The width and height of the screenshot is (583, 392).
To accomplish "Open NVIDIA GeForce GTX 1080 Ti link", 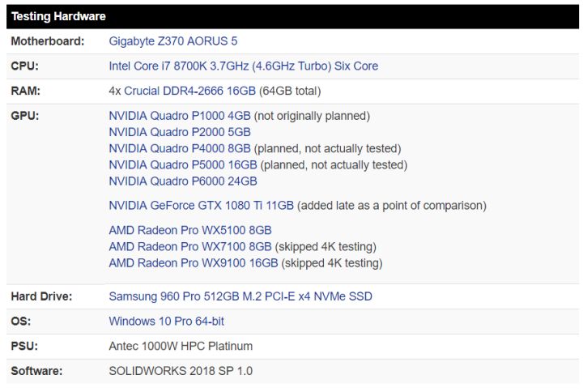I will pyautogui.click(x=201, y=206).
